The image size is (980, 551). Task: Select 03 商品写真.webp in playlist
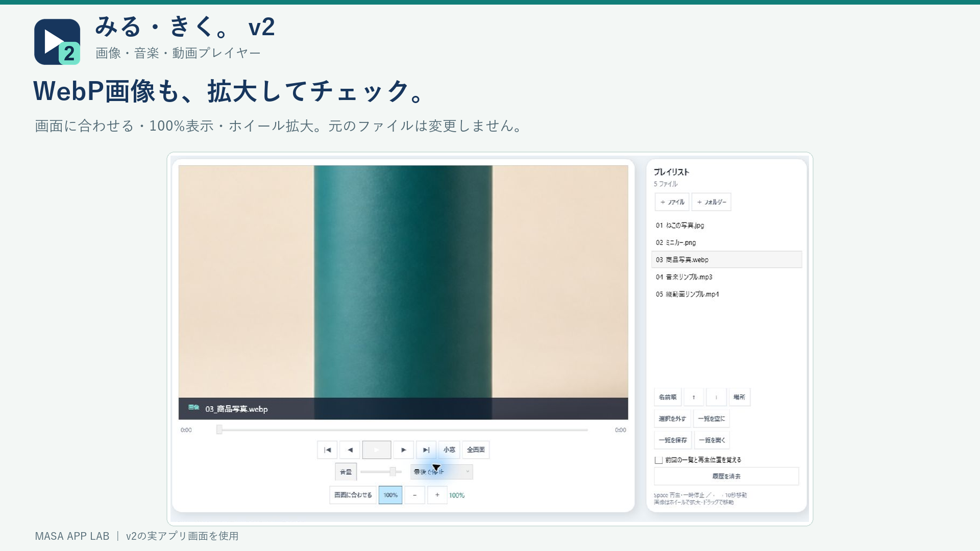[727, 260]
